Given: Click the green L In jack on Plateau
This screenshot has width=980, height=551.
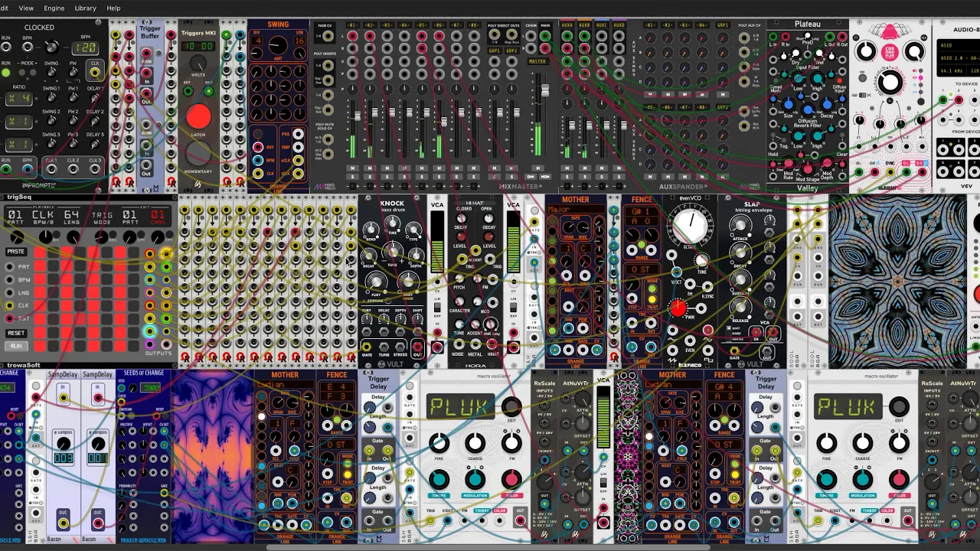Looking at the screenshot, I should coord(773,37).
